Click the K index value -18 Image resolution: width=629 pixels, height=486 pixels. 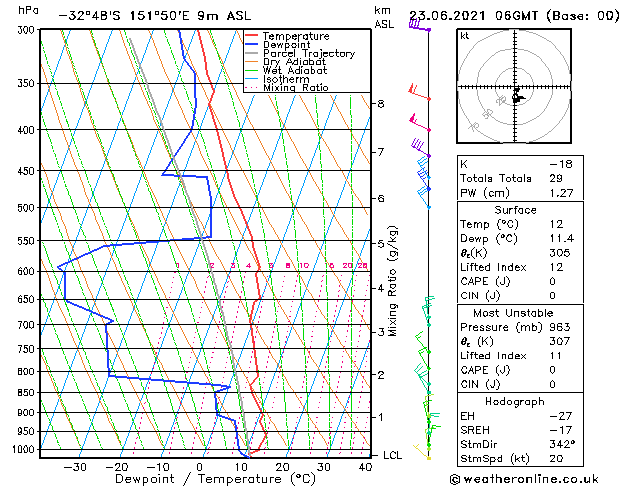(561, 164)
